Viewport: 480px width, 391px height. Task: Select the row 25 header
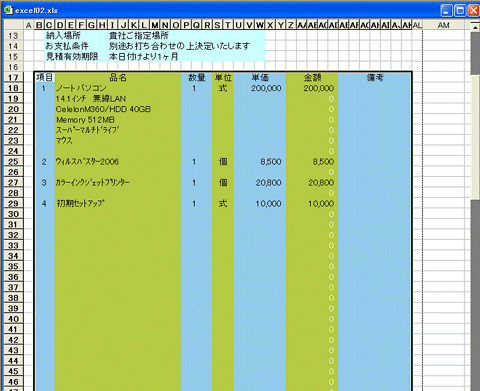click(x=13, y=161)
